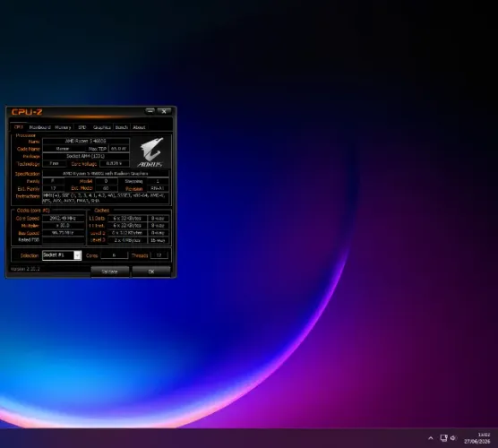The image size is (498, 448).
Task: Click the Max TDP 65.0 W value
Action: [119, 149]
